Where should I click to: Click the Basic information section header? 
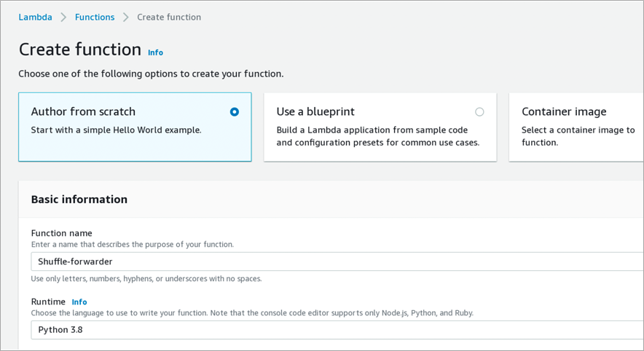pos(79,200)
